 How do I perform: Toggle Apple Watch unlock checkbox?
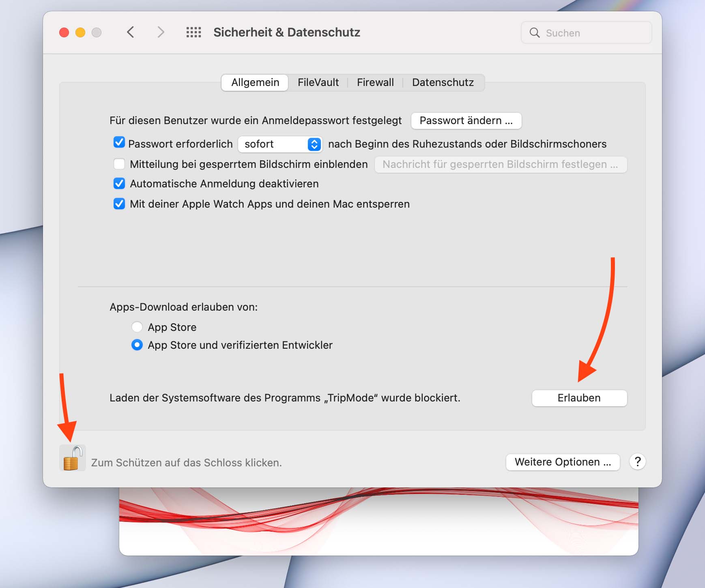[119, 204]
